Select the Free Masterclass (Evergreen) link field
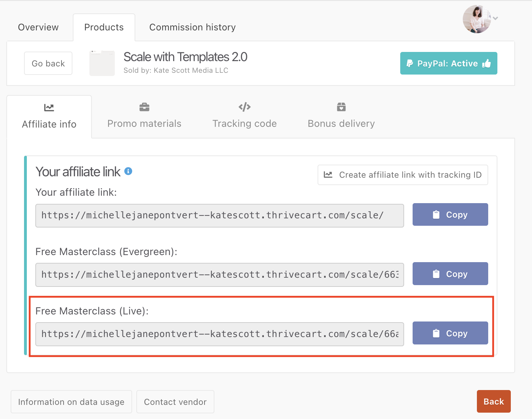 pyautogui.click(x=219, y=275)
